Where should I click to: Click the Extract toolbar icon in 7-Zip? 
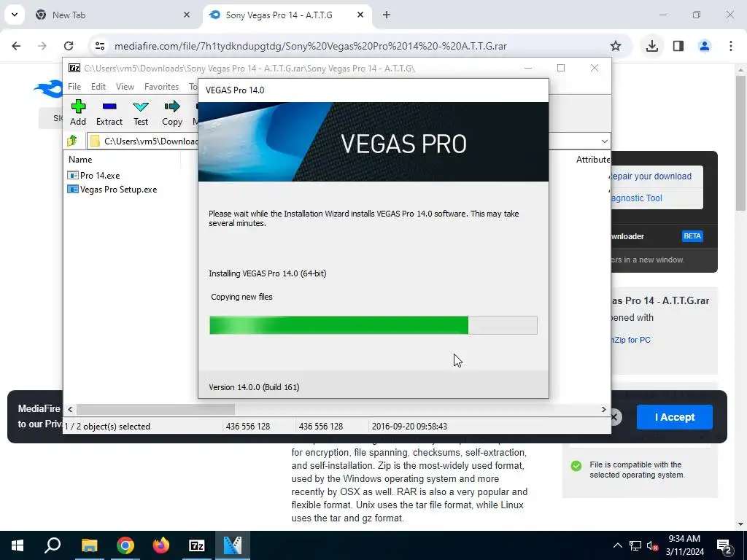point(109,112)
